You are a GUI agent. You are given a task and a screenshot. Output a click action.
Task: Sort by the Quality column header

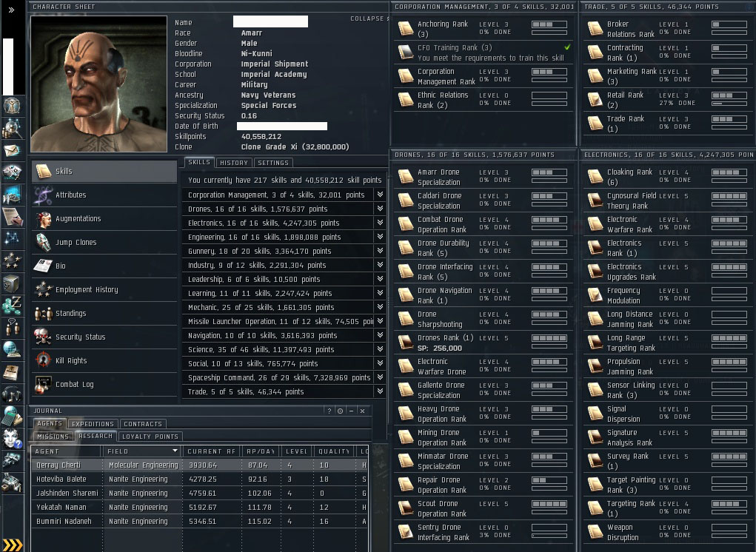(334, 451)
